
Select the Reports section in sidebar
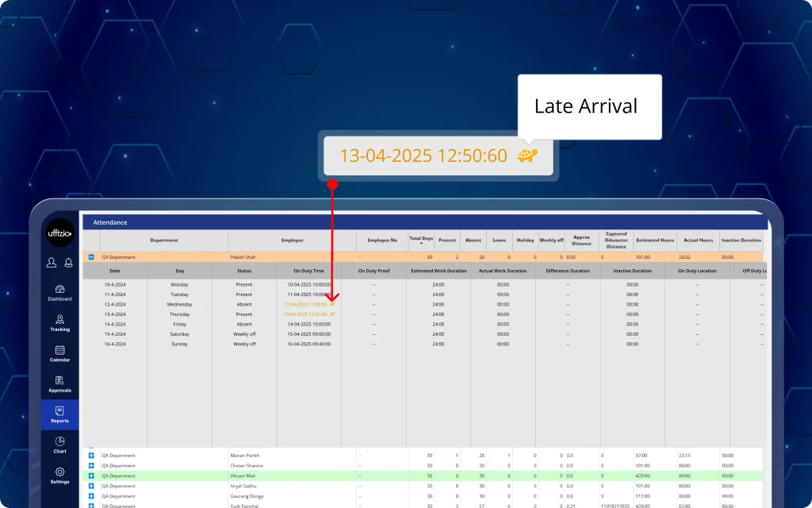[x=60, y=414]
